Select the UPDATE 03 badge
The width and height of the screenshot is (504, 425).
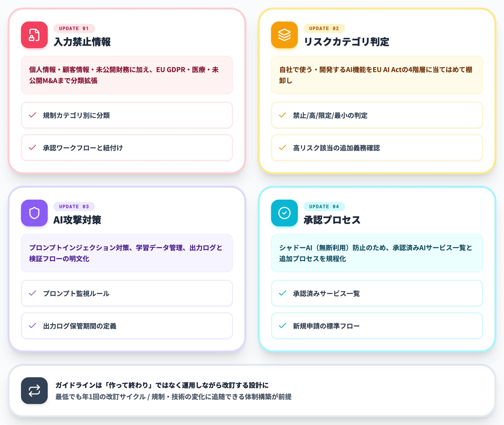[x=74, y=207]
